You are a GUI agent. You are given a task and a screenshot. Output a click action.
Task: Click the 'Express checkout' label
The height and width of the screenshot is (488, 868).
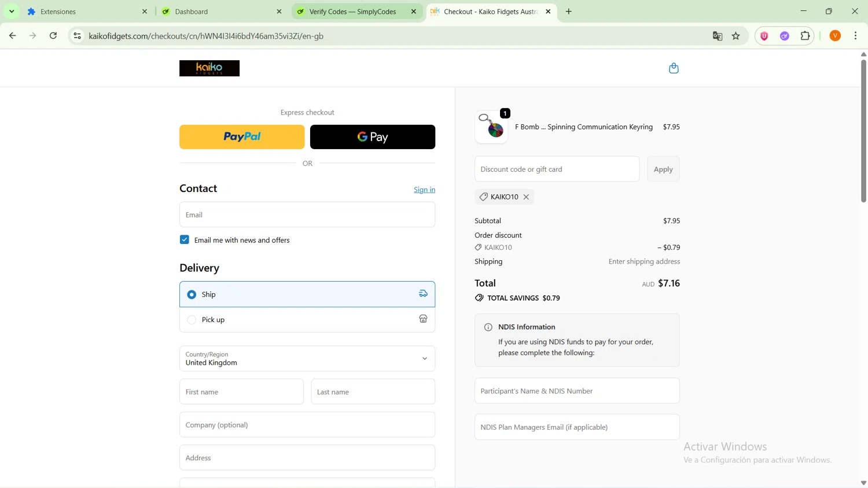(x=307, y=112)
